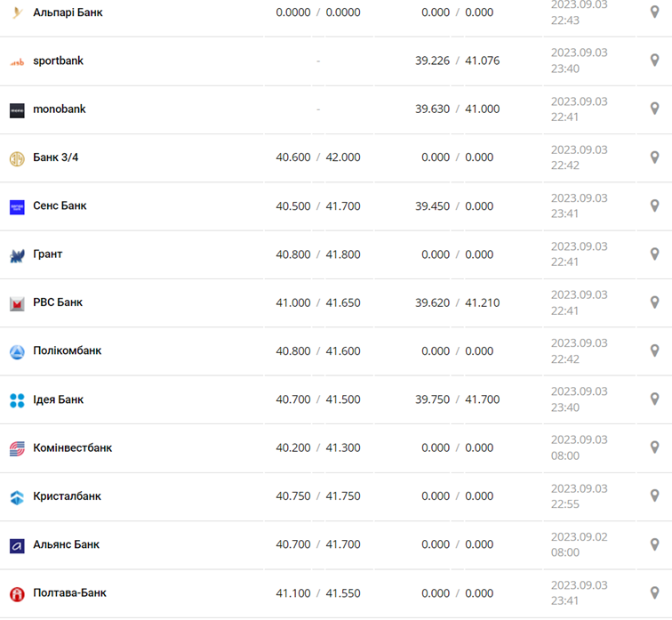
Task: Open the Кристалбанк bank link
Action: 67,496
